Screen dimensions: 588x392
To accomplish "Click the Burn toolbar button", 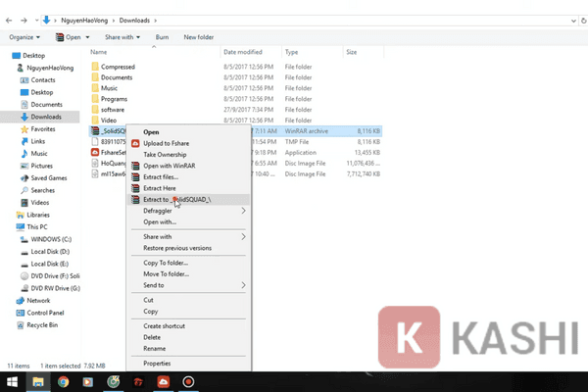I will 162,37.
